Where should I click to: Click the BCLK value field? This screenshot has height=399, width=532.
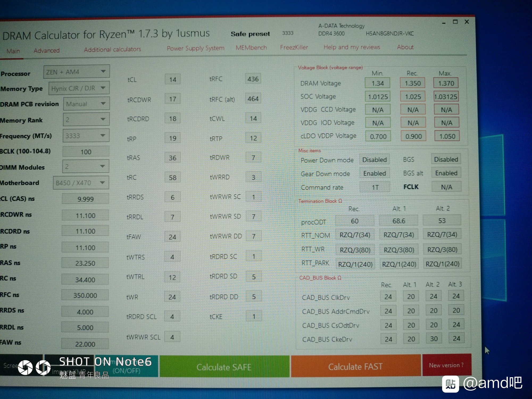click(86, 152)
